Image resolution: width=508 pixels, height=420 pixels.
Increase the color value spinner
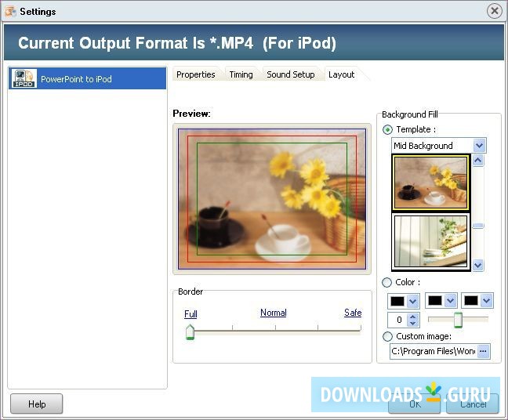(x=412, y=317)
